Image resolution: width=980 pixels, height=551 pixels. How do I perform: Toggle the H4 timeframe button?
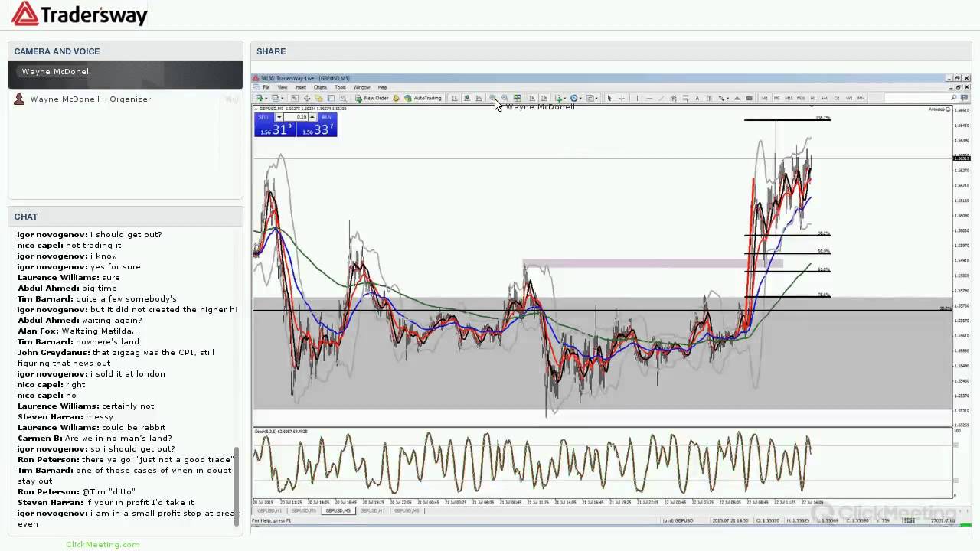coord(825,98)
